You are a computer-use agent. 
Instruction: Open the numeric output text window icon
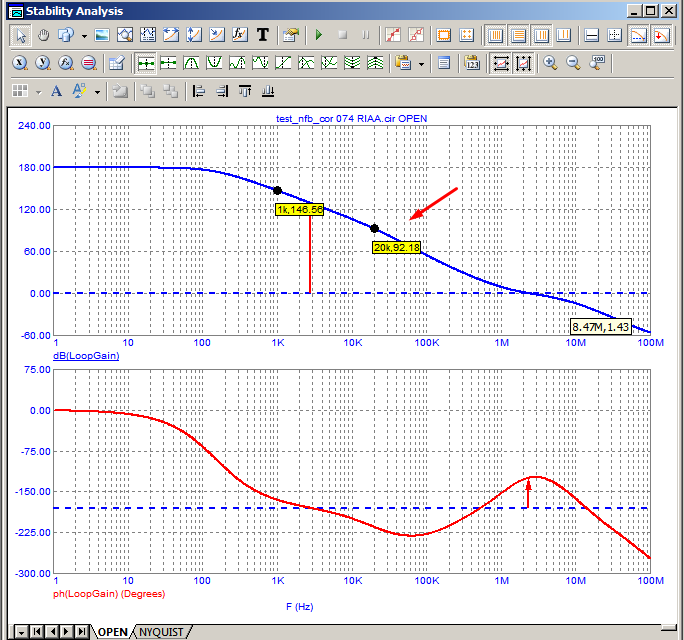click(444, 63)
